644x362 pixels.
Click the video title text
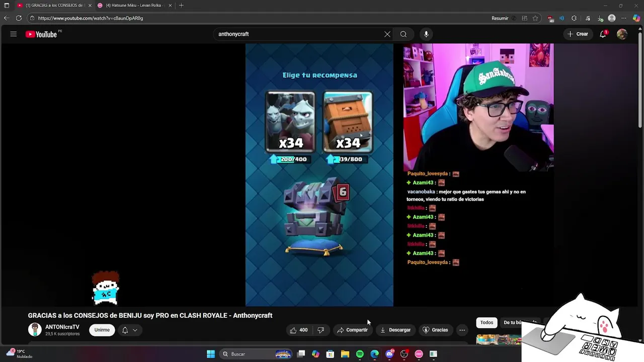(x=150, y=315)
